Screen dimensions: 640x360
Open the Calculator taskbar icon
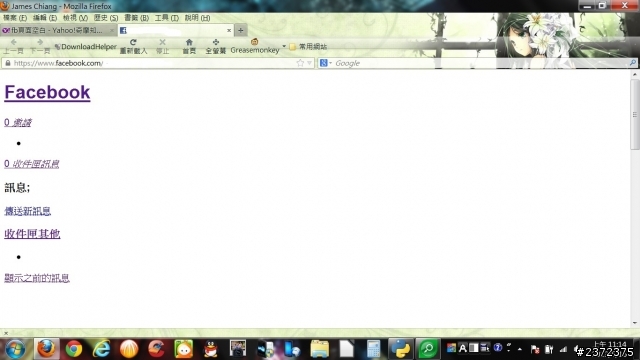(x=373, y=349)
